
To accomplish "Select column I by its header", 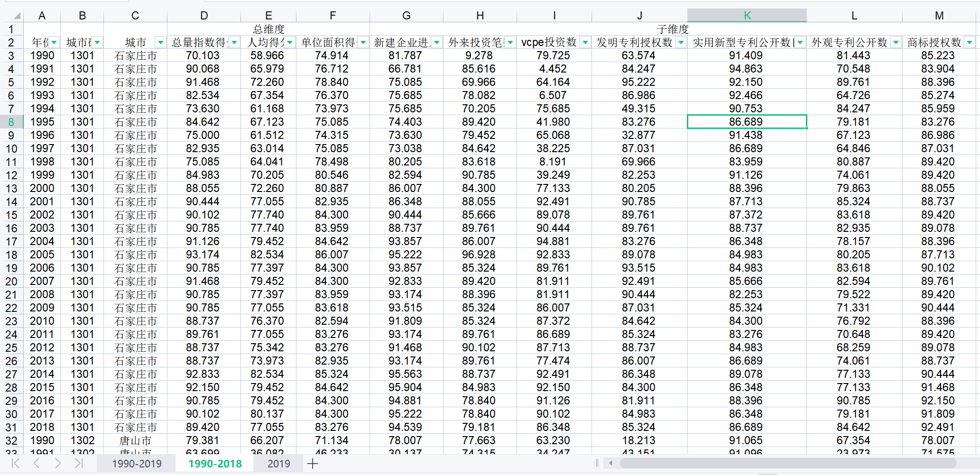I will 554,16.
